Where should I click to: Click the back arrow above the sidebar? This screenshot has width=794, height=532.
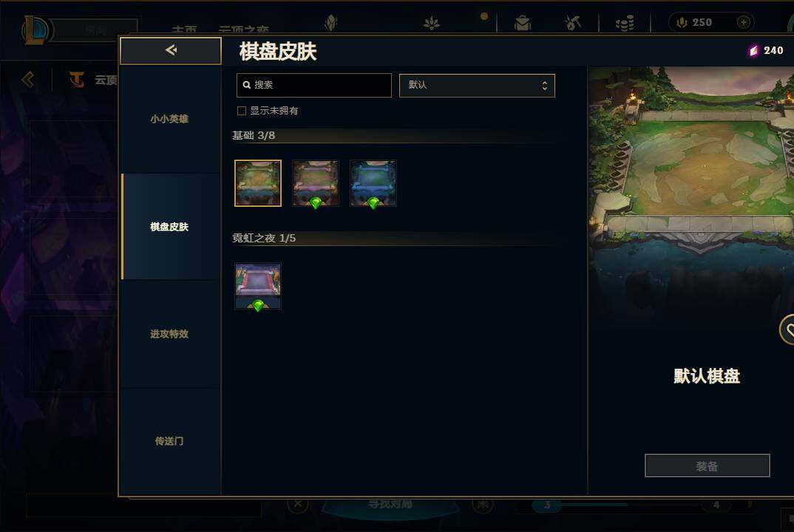click(x=171, y=50)
